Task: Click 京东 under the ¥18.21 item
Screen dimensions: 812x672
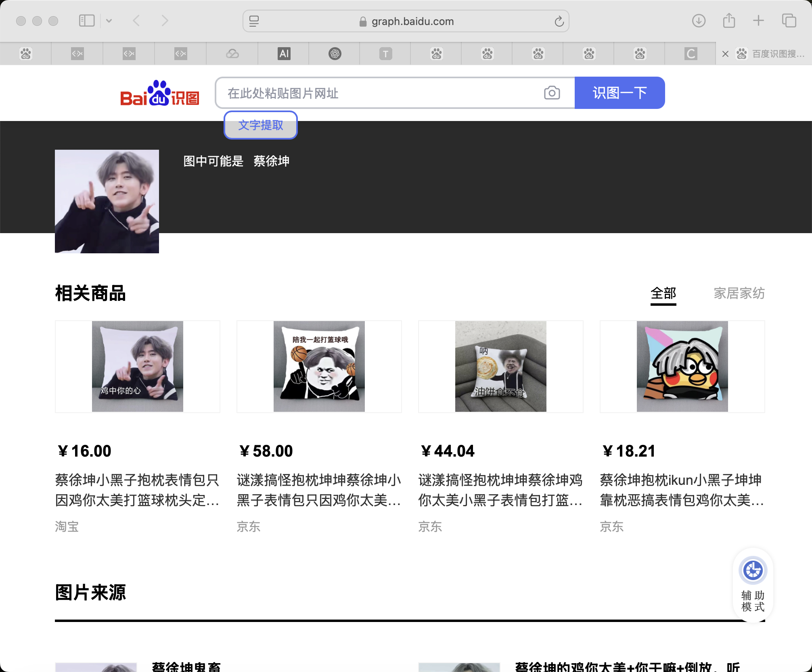Action: [x=612, y=526]
